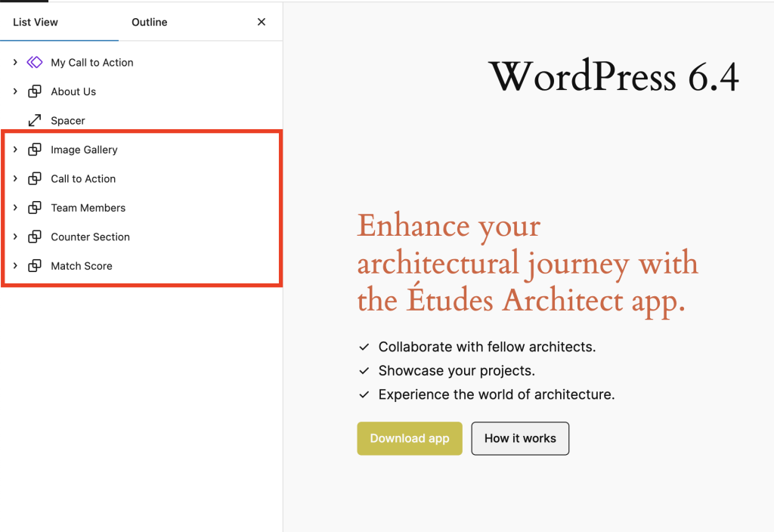Select My Call to Action in list
The width and height of the screenshot is (774, 532).
(92, 63)
